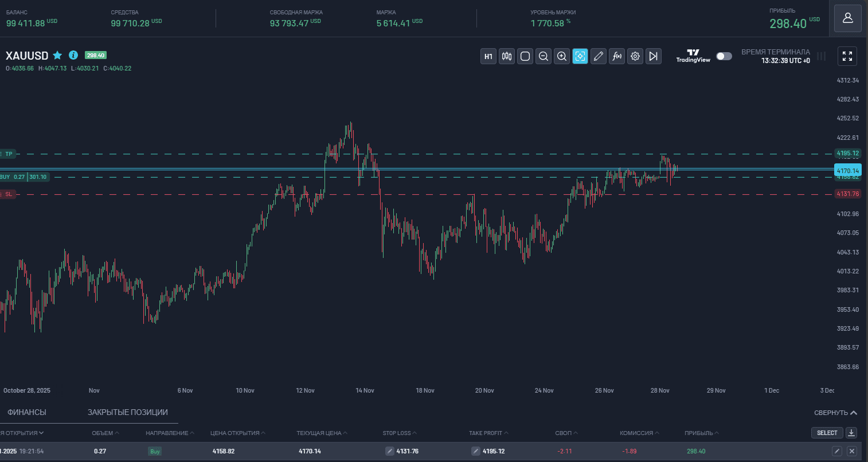Click the zoom in magnifier icon
868x462 pixels.
tap(562, 56)
